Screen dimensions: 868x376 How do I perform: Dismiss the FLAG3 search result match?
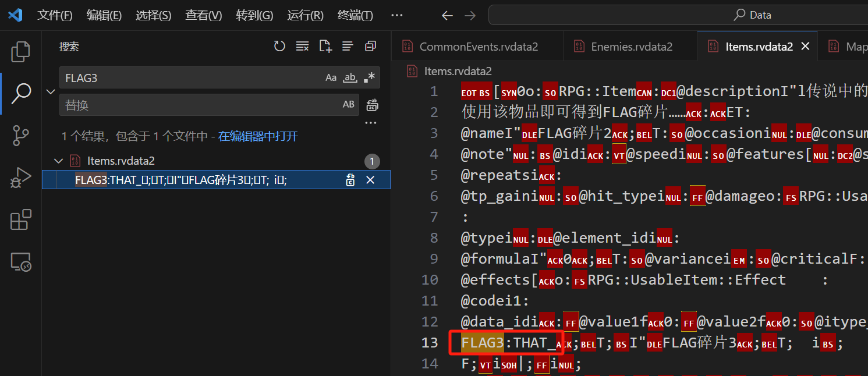370,180
